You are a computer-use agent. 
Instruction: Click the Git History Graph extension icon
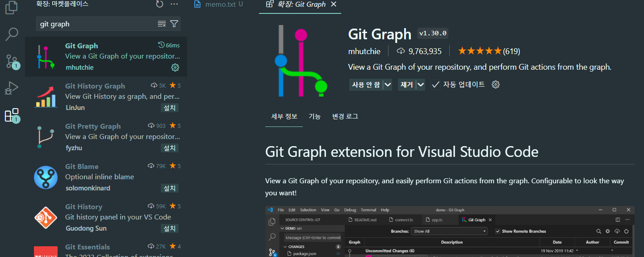click(46, 97)
